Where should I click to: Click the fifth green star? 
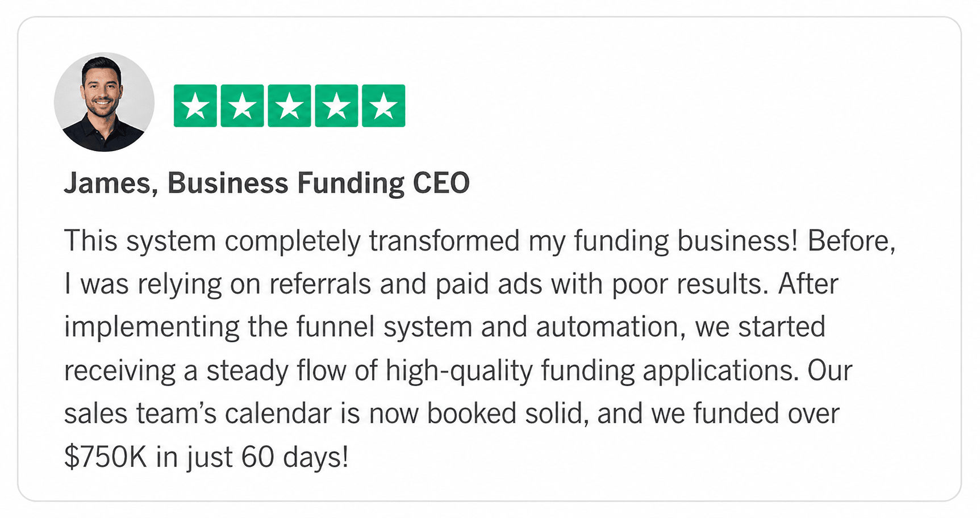(x=383, y=106)
